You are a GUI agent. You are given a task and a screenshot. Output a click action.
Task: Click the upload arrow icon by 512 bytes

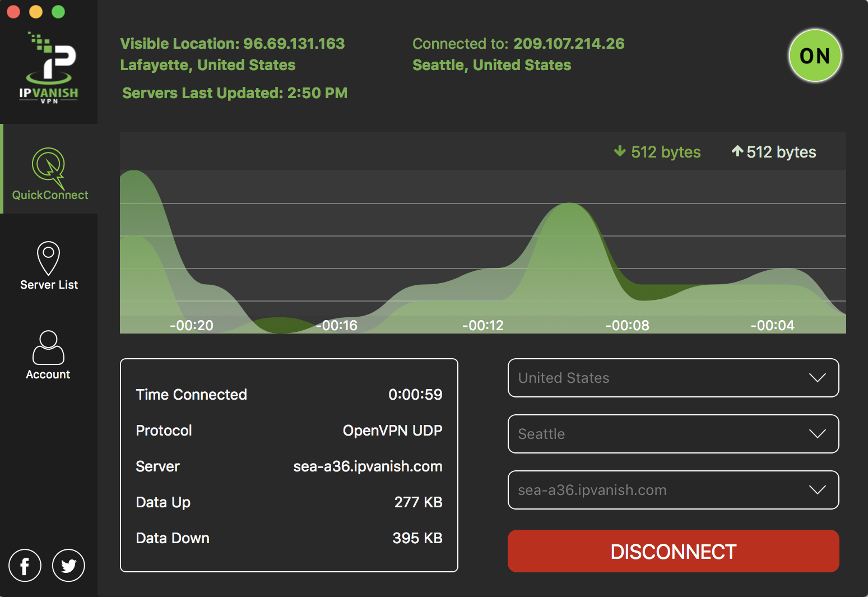[x=737, y=151]
